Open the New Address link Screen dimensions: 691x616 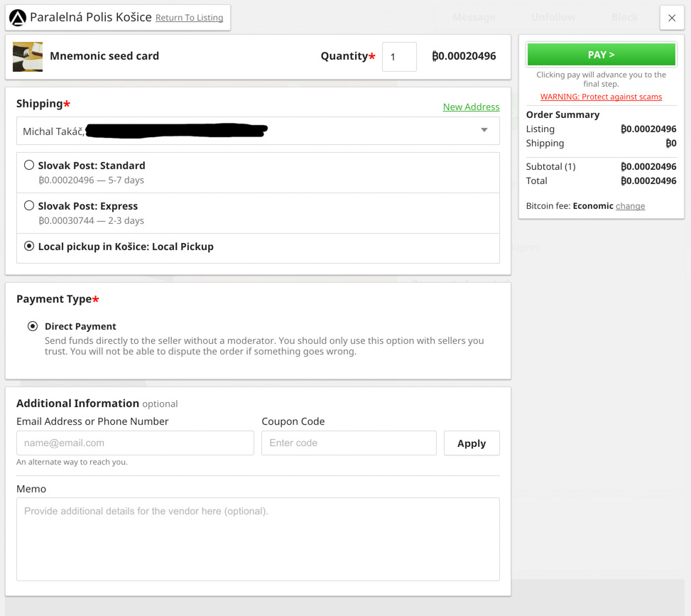pos(471,107)
